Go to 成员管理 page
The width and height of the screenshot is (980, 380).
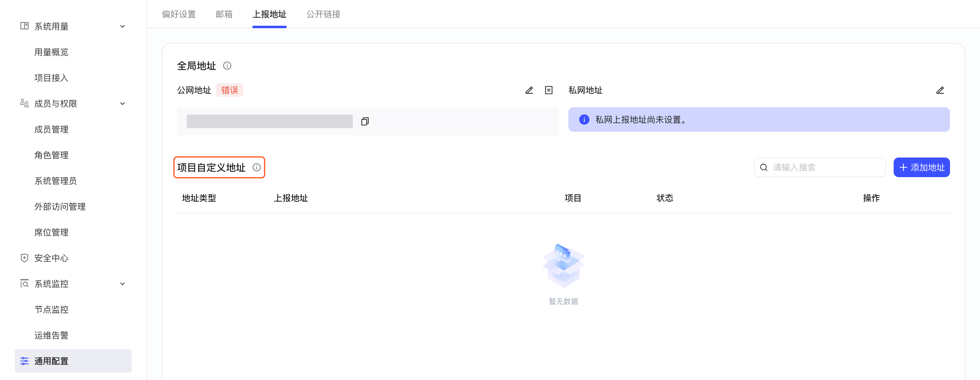pos(51,129)
